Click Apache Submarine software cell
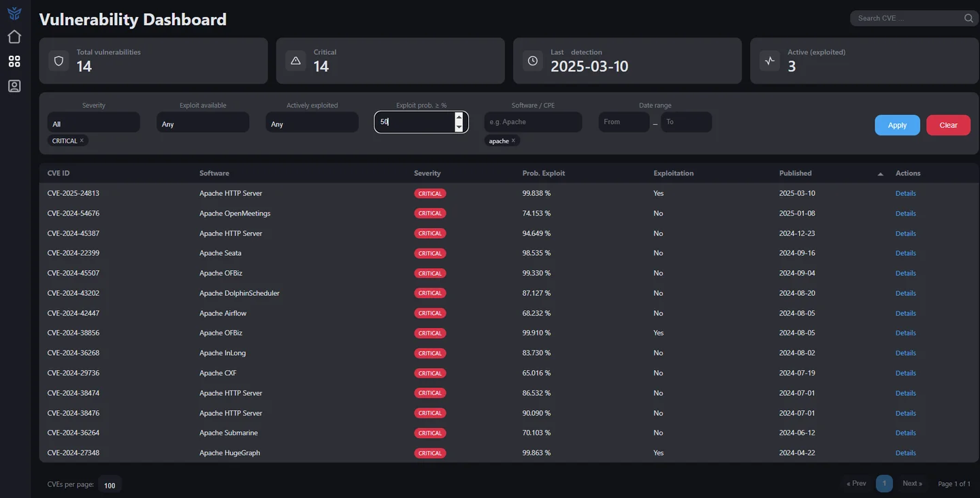This screenshot has width=980, height=498. click(x=229, y=433)
